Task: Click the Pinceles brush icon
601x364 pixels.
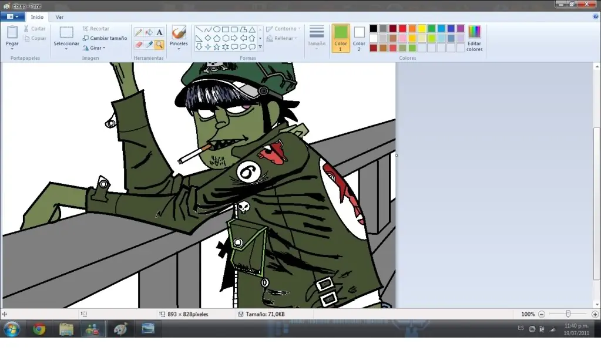Action: pyautogui.click(x=179, y=32)
